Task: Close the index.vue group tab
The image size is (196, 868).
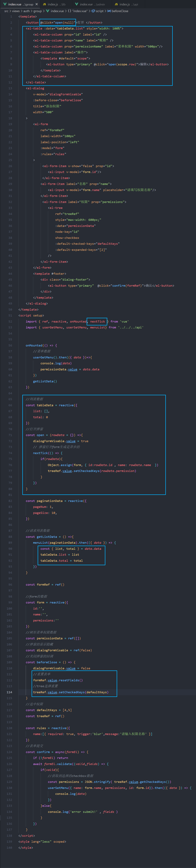Action: [36, 4]
